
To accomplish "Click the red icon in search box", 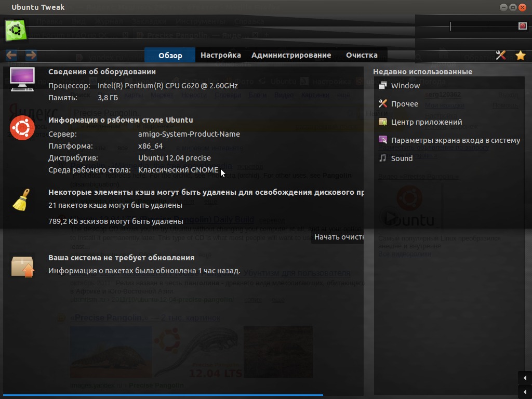I will (x=523, y=26).
